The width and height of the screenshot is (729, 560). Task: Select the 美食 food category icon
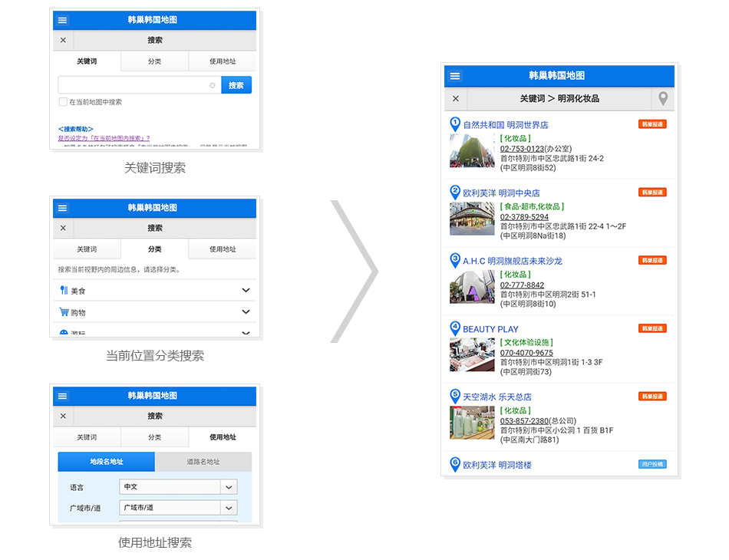click(64, 290)
